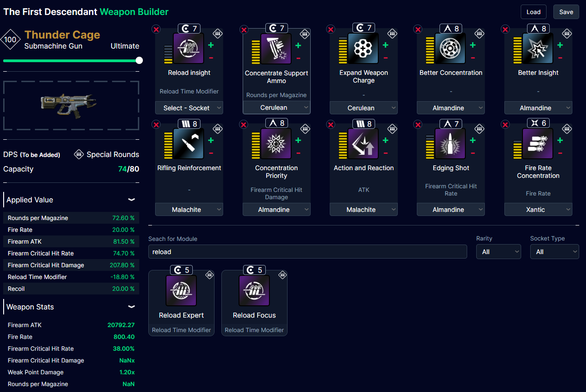Image resolution: width=586 pixels, height=392 pixels.
Task: Click the weapon level slider handle
Action: point(139,60)
